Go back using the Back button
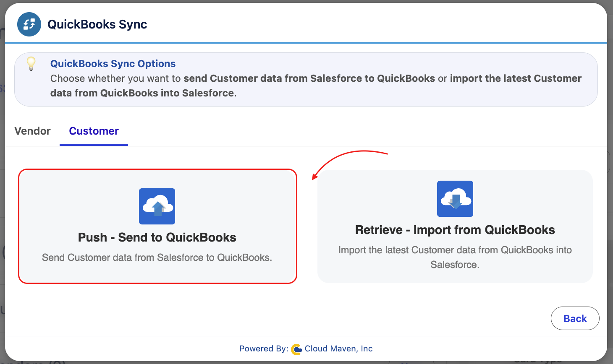 (575, 318)
